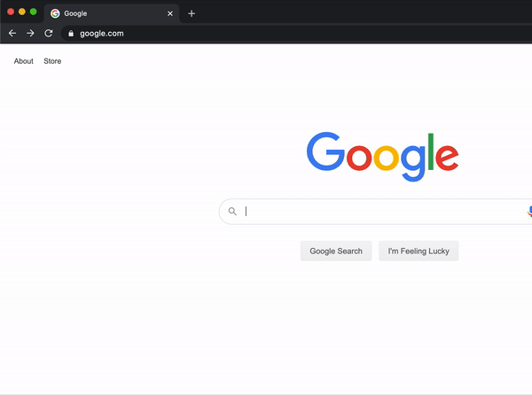Click the forward navigation arrow

point(30,33)
